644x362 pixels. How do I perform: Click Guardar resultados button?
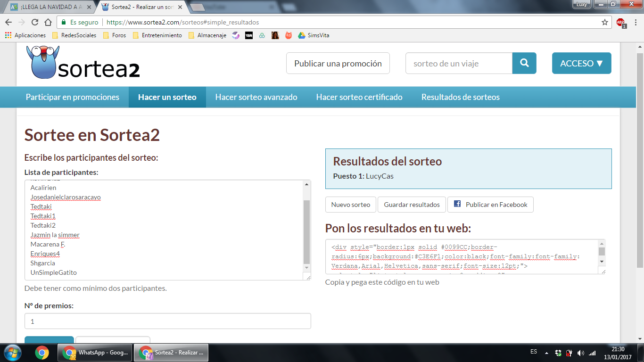click(412, 205)
